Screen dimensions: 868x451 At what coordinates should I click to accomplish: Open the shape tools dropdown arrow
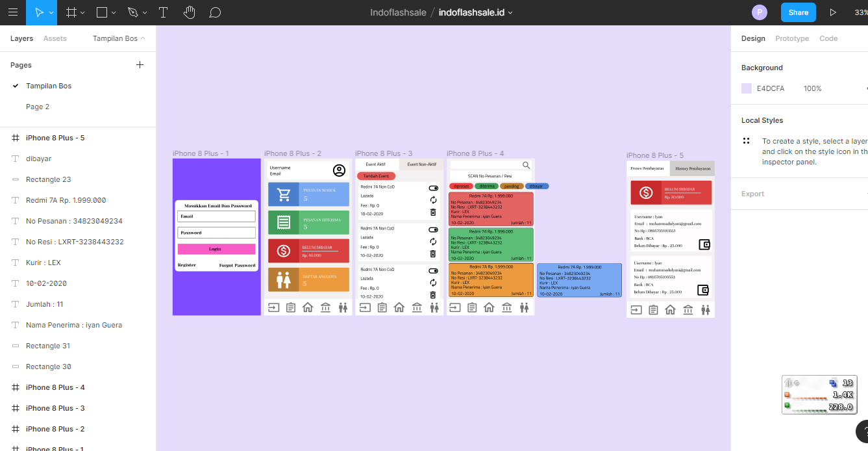(x=114, y=13)
